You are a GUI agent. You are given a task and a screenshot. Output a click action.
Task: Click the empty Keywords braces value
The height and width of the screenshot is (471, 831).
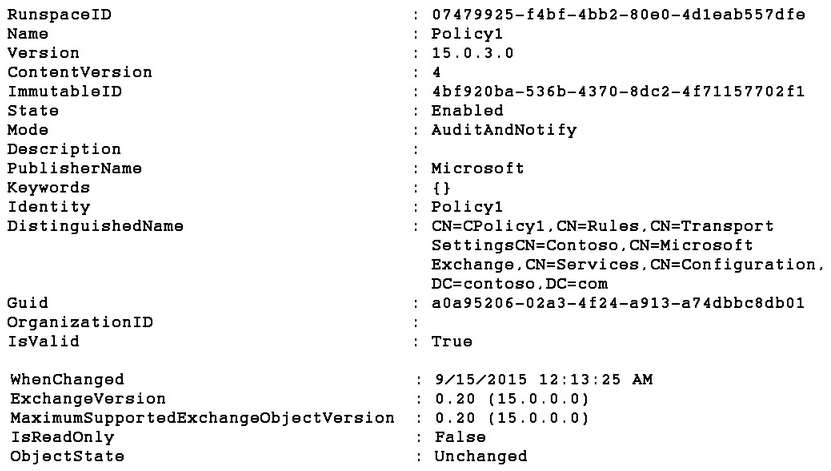[441, 188]
